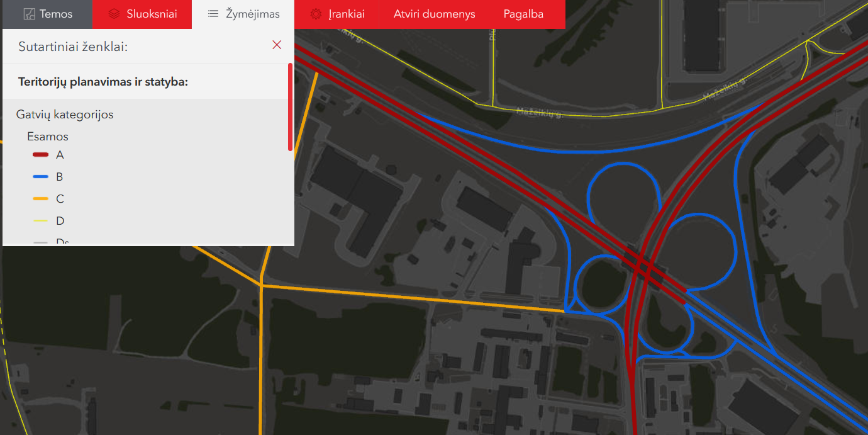Click the map icon on Temos tab
This screenshot has height=435, width=868.
click(x=29, y=14)
